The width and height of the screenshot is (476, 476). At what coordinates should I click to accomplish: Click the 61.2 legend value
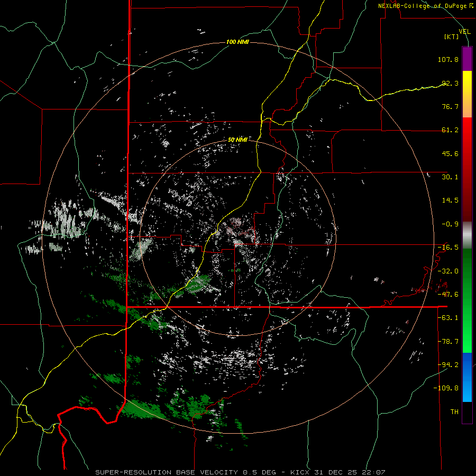click(450, 130)
